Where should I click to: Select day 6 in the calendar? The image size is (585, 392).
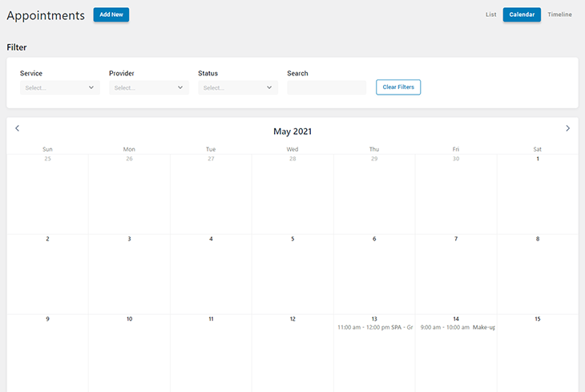tap(374, 239)
